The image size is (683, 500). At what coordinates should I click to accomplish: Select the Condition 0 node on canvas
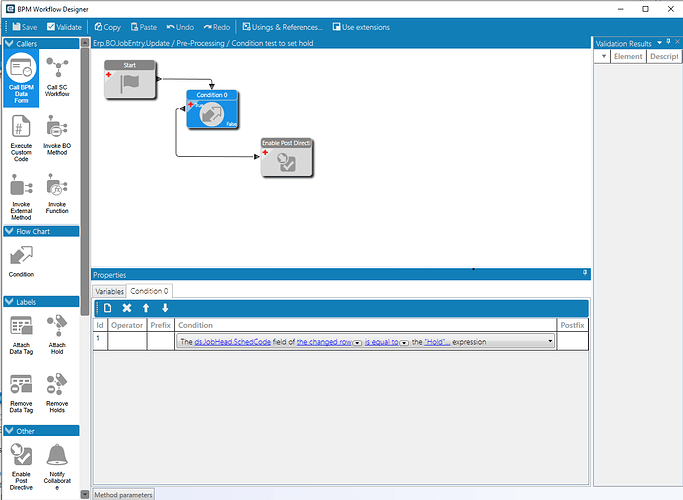point(212,109)
